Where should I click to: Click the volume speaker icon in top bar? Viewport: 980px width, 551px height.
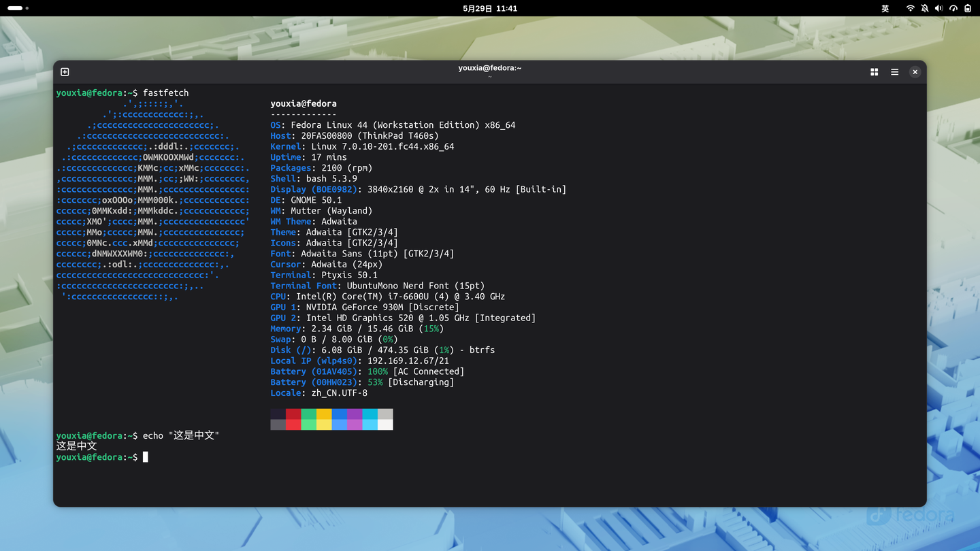(938, 8)
